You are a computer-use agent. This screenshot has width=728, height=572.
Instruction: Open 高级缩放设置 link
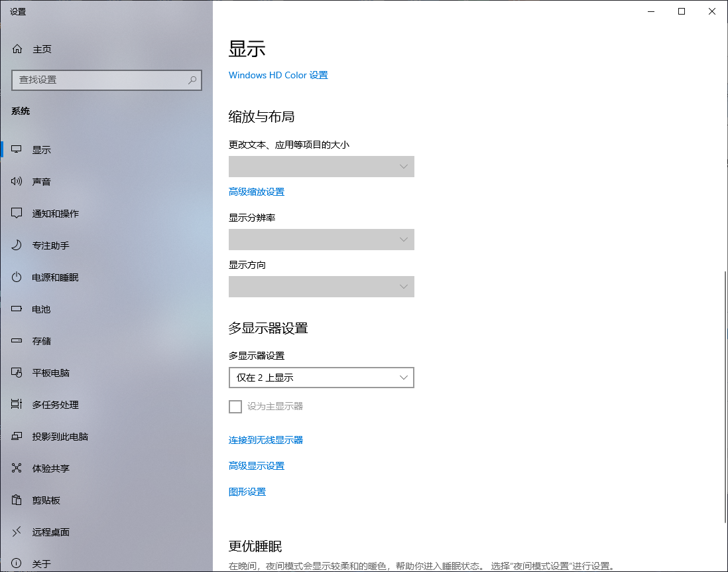tap(257, 192)
